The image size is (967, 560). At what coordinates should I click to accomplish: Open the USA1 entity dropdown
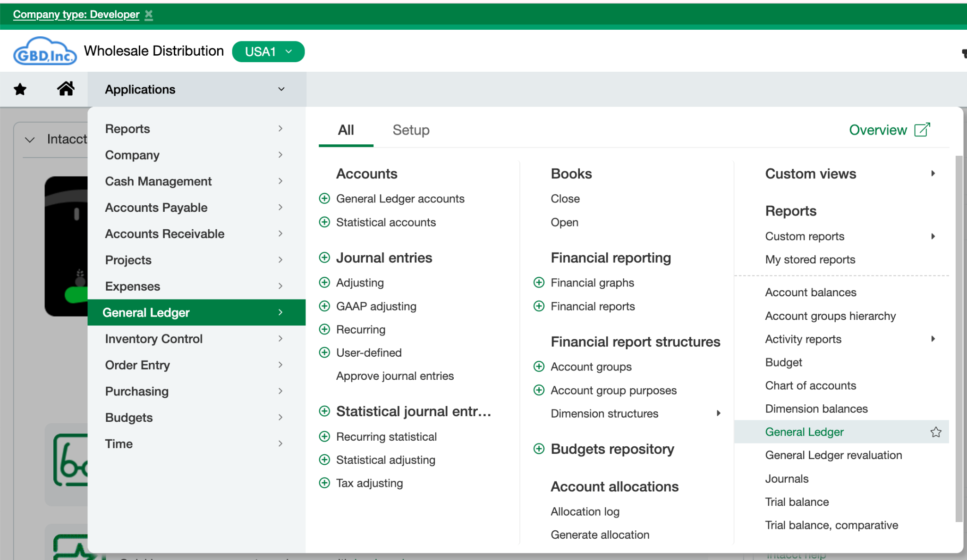click(268, 51)
